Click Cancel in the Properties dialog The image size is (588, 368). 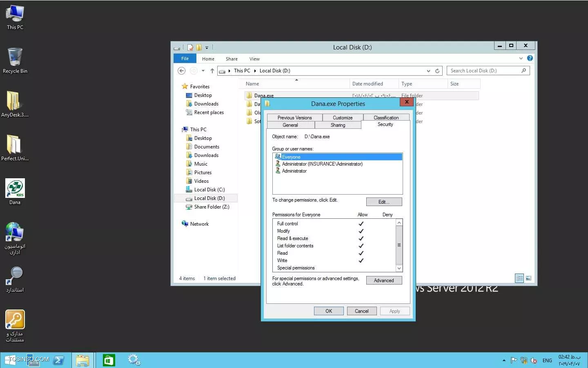point(362,311)
